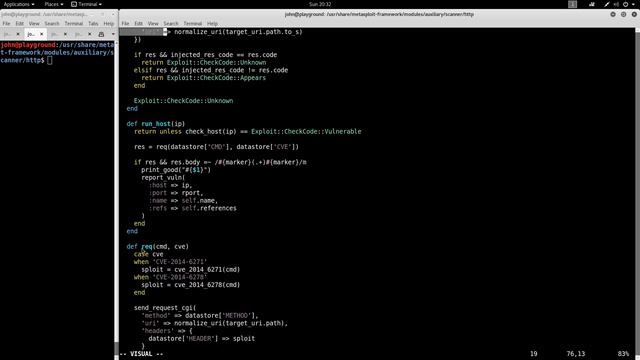Click the shell prompt cursor in left terminal
The height and width of the screenshot is (360, 640).
(x=49, y=60)
